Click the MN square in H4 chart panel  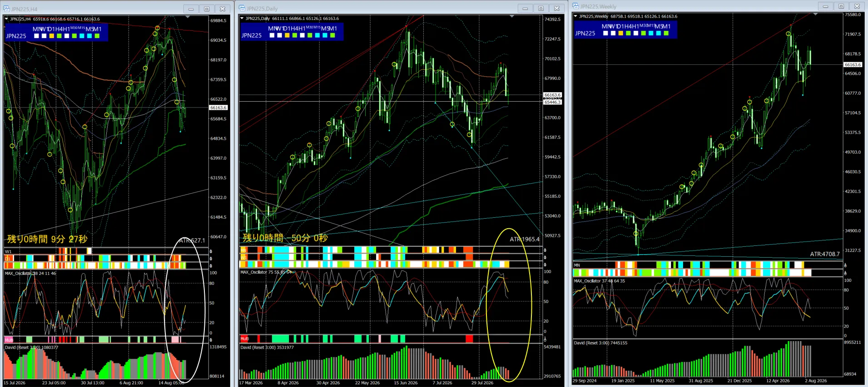(36, 36)
